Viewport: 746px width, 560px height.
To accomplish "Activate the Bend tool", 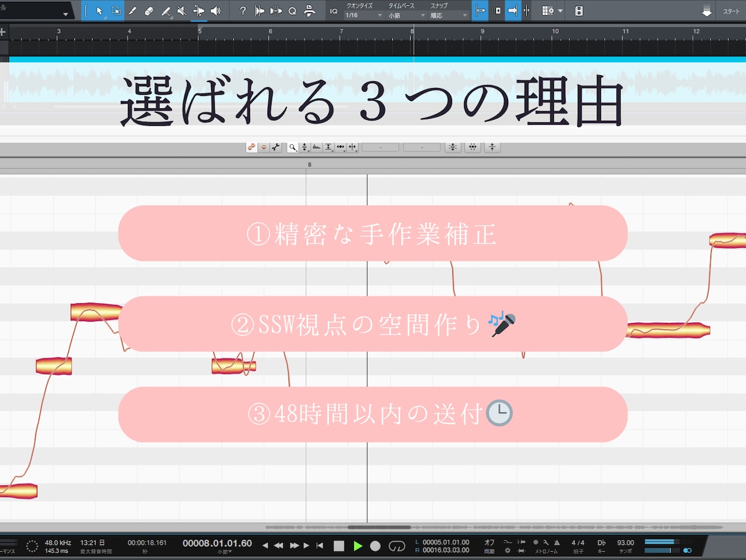I will coord(199,11).
